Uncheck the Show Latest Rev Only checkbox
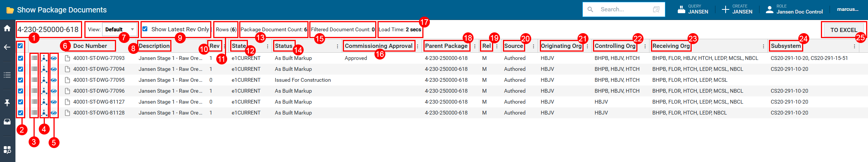 point(145,29)
